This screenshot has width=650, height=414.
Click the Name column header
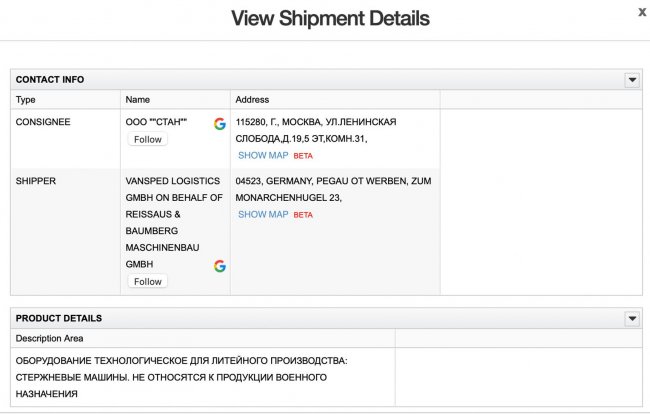pos(138,100)
